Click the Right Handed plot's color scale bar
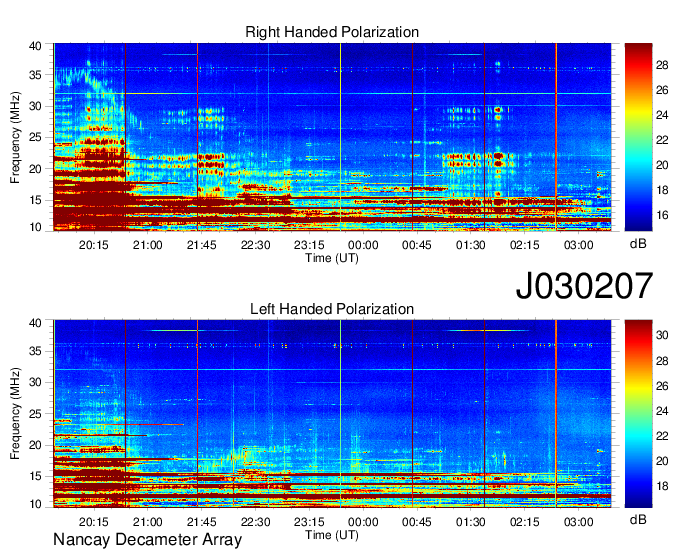Image resolution: width=680 pixels, height=552 pixels. [638, 137]
